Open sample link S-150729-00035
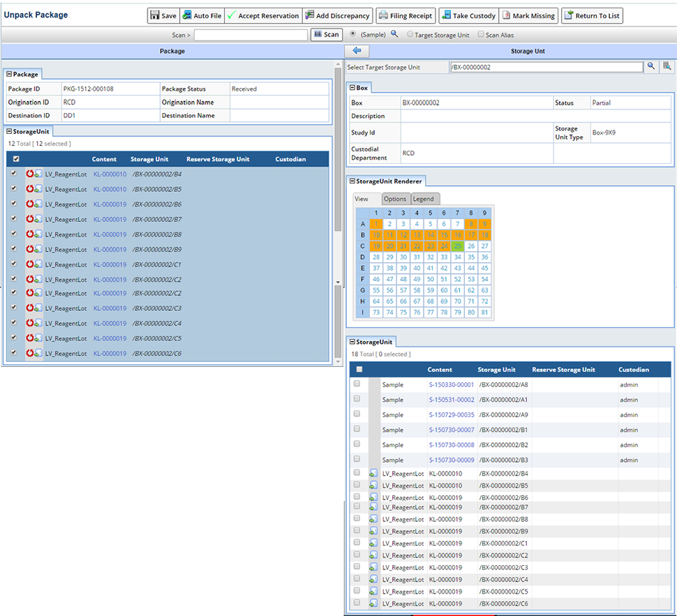The width and height of the screenshot is (677, 616). [452, 415]
